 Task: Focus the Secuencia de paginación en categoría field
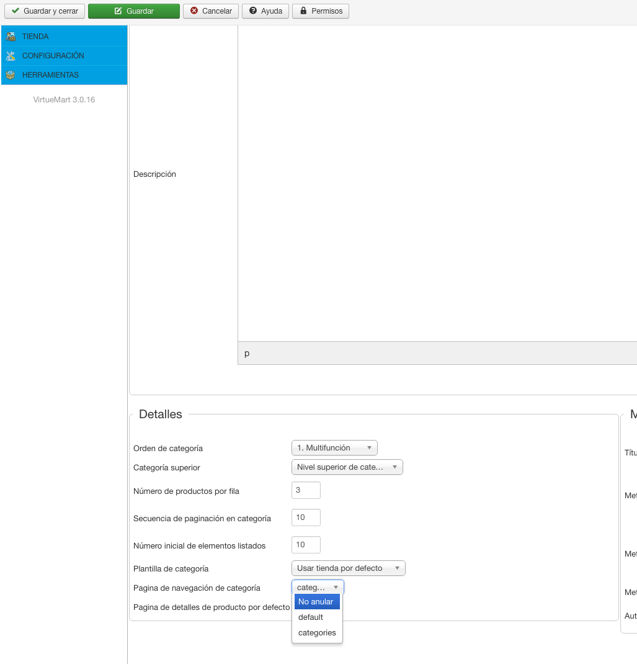point(306,517)
